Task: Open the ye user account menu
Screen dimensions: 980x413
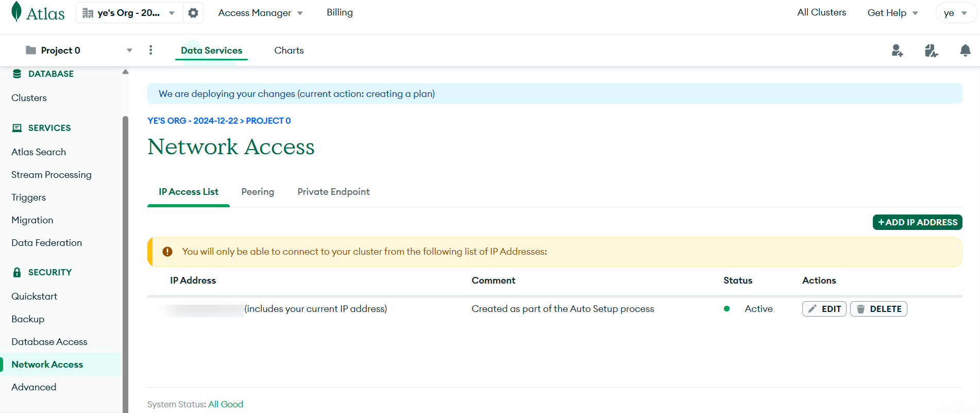Action: (x=955, y=13)
